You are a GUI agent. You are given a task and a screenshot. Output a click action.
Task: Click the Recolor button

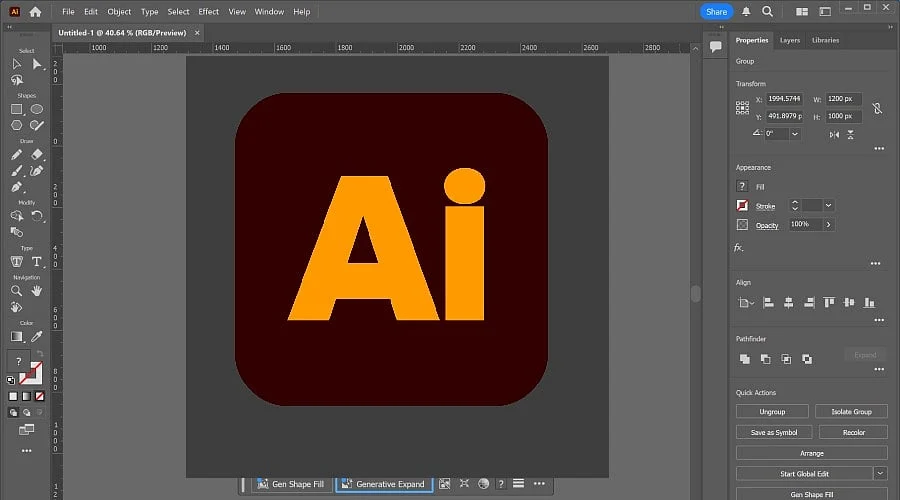[854, 432]
